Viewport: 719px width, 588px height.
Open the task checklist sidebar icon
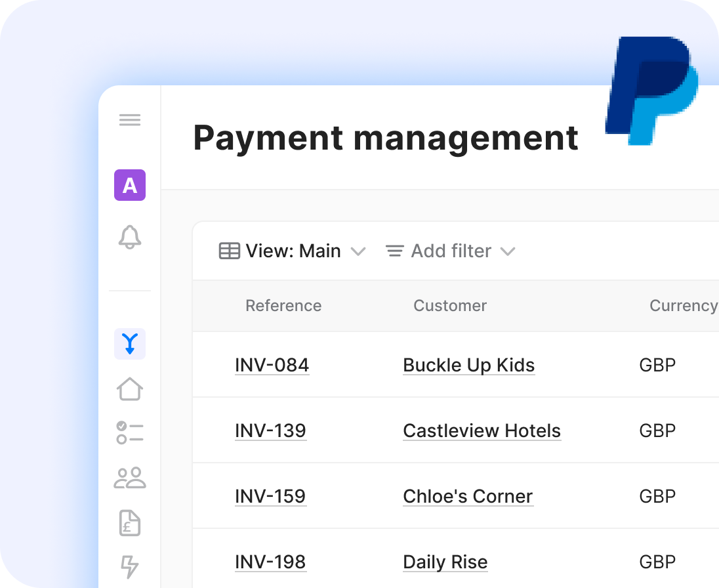point(130,433)
